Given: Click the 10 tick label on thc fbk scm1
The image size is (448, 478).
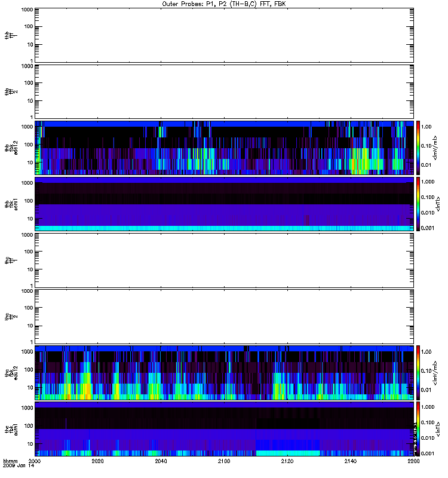Looking at the screenshot, I should [30, 444].
